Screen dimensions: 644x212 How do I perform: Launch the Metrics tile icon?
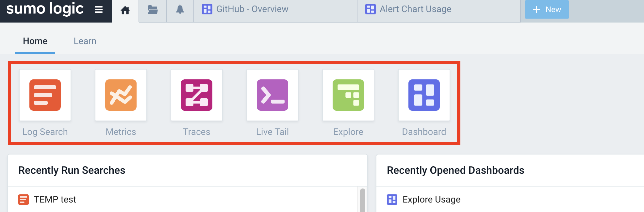(121, 95)
